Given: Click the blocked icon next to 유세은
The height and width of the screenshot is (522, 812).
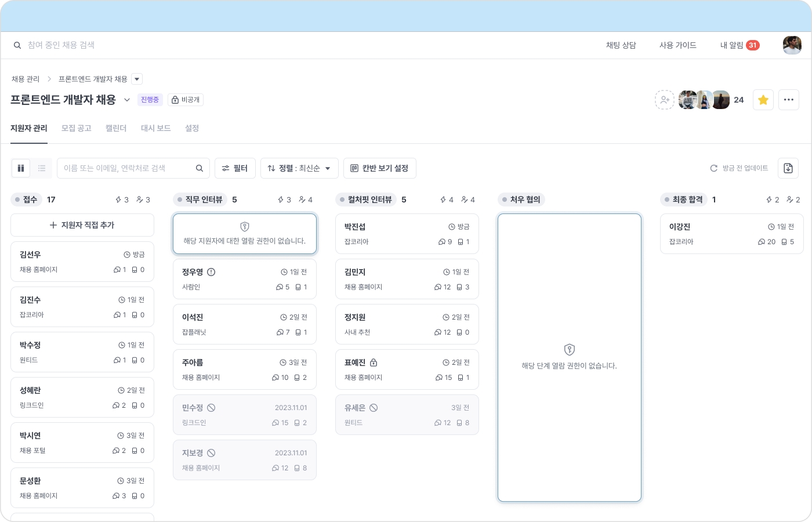Looking at the screenshot, I should pyautogui.click(x=374, y=408).
